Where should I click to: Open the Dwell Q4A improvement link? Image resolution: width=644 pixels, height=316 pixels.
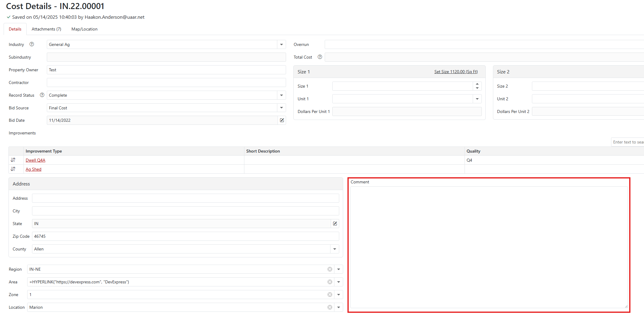pyautogui.click(x=35, y=160)
